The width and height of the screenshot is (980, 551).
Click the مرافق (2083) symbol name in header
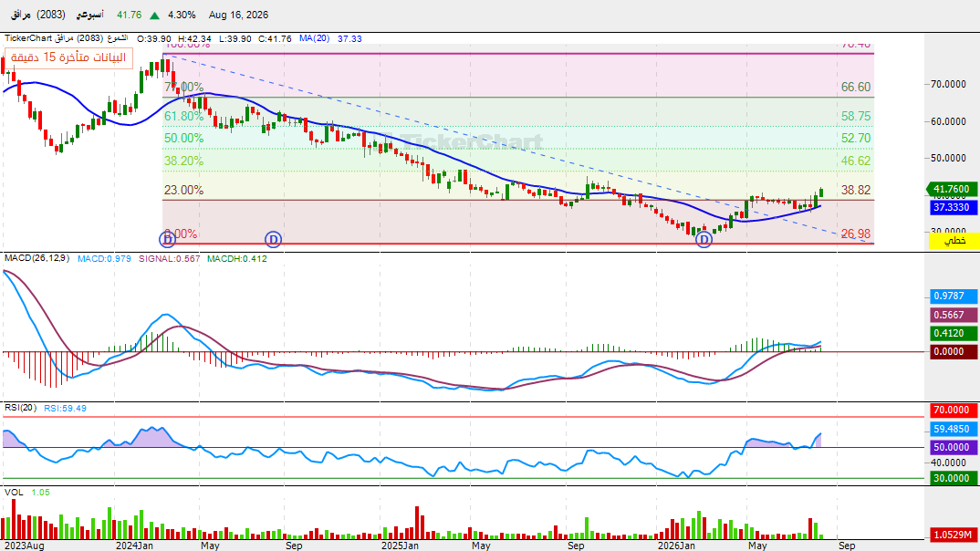pos(38,15)
